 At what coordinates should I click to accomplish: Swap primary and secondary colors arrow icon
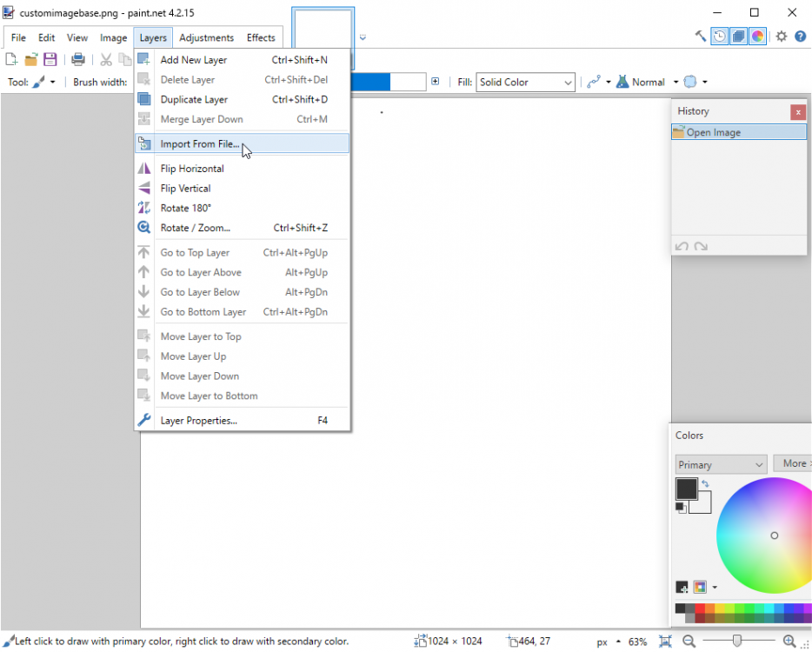coord(705,484)
